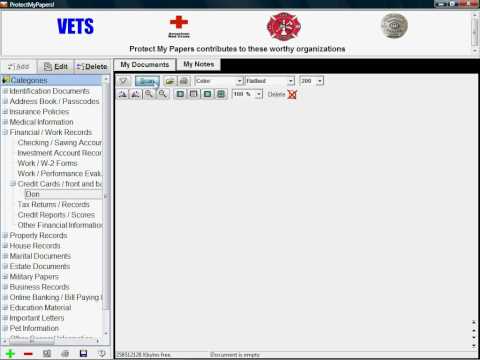Select Pet Information category
This screenshot has width=480, height=360.
point(34,328)
